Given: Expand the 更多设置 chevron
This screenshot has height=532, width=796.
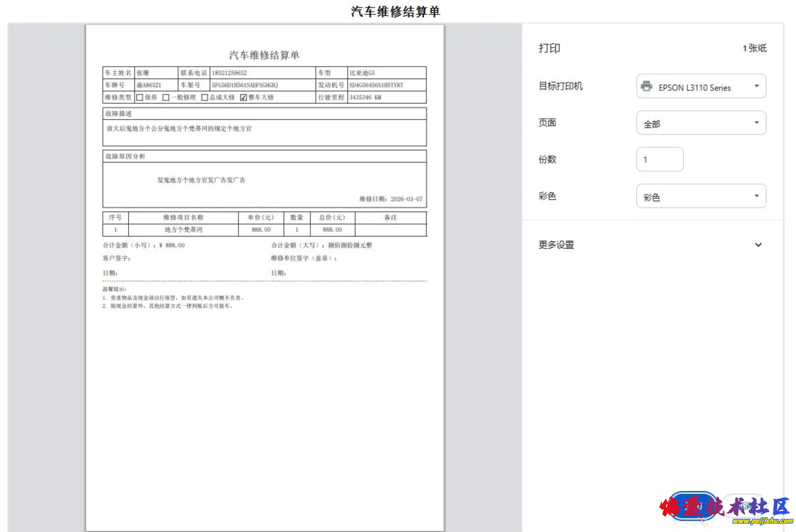Looking at the screenshot, I should point(758,245).
